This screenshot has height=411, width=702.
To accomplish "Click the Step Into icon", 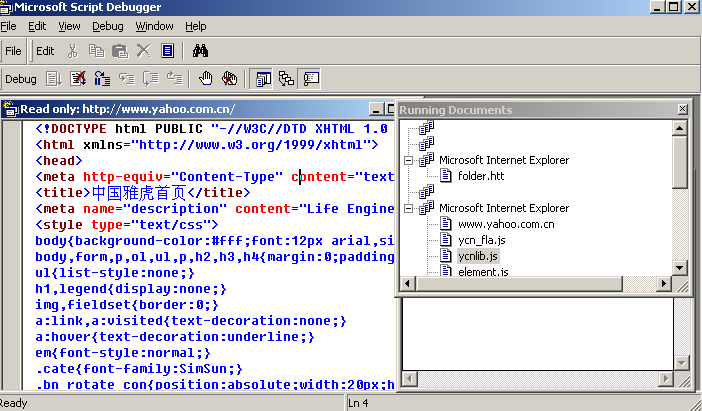I will [127, 79].
